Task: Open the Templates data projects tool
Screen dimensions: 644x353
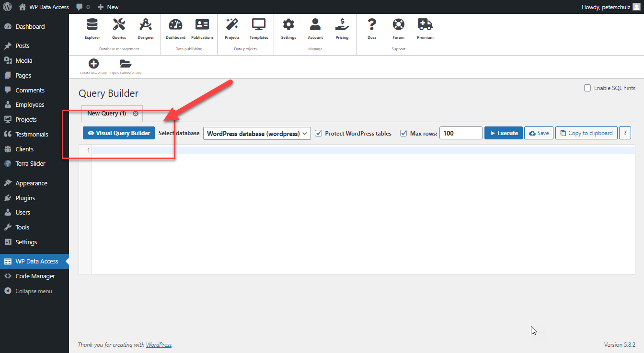Action: click(x=258, y=30)
